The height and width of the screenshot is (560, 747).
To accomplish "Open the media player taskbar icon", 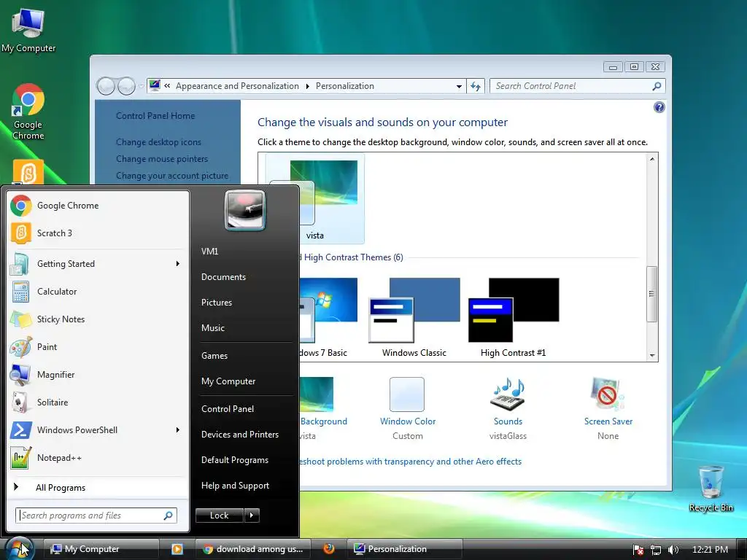I will (177, 549).
